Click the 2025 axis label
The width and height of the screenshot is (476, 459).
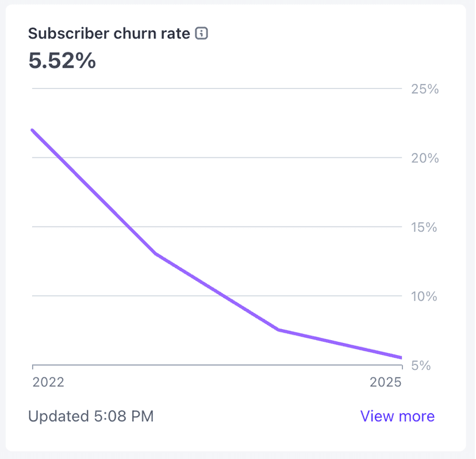coord(386,381)
